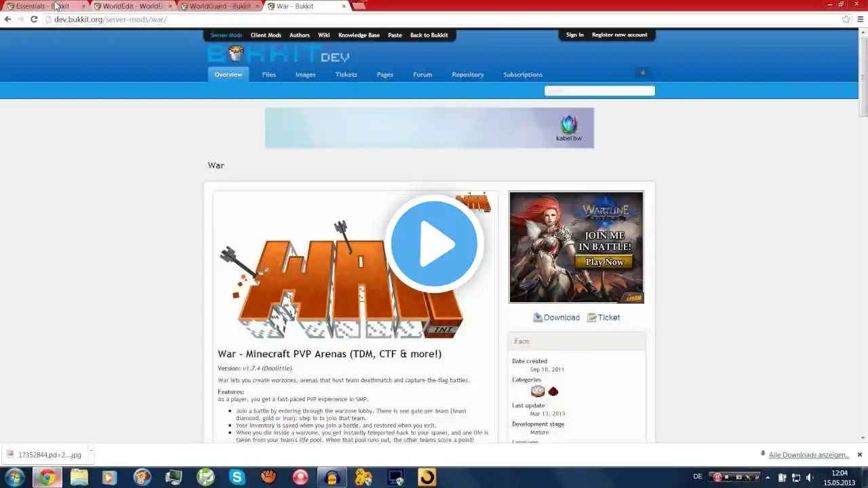Bookmark this page with the star icon
The image size is (868, 488).
tap(846, 19)
